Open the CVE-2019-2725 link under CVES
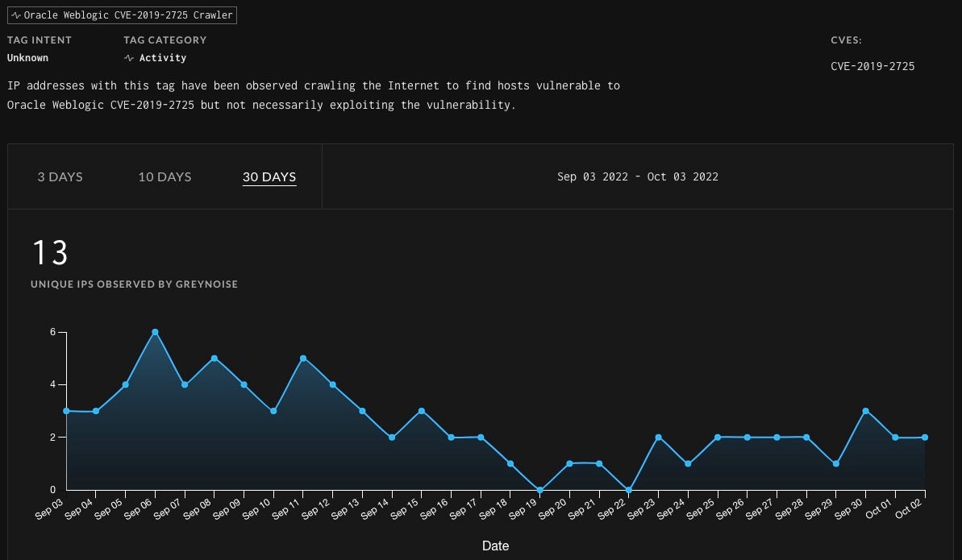This screenshot has width=962, height=560. pyautogui.click(x=872, y=66)
